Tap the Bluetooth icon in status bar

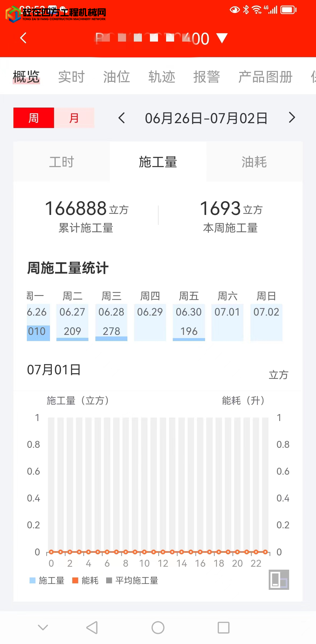point(246,10)
